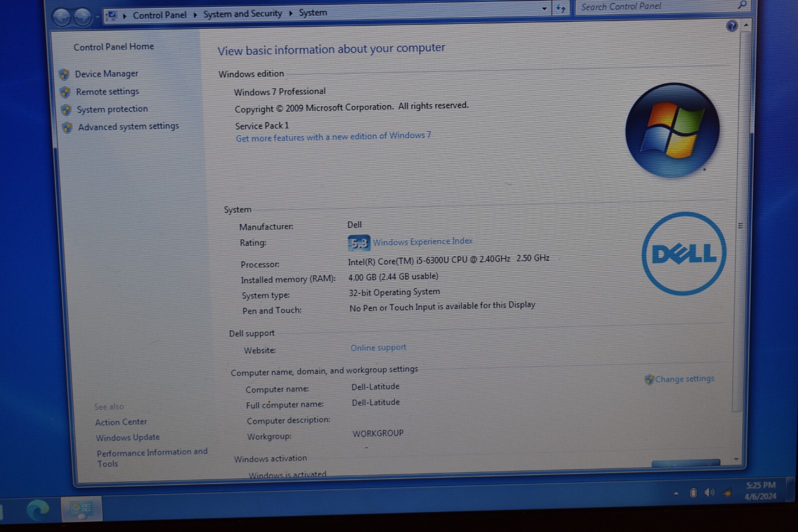Click the Windows logo image
The width and height of the screenshot is (798, 532).
[x=673, y=131]
